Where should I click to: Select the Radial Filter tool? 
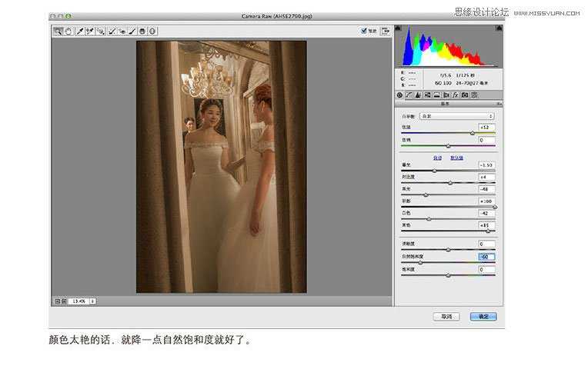152,32
